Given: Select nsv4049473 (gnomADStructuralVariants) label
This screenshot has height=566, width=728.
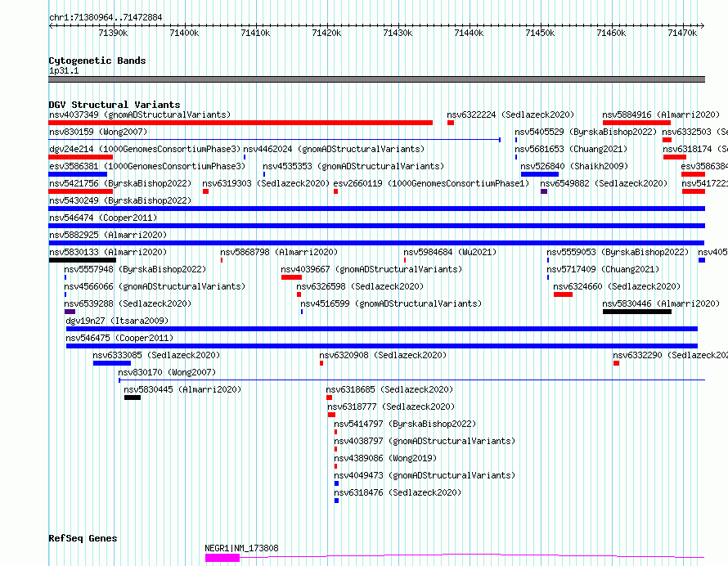Looking at the screenshot, I should coord(425,475).
